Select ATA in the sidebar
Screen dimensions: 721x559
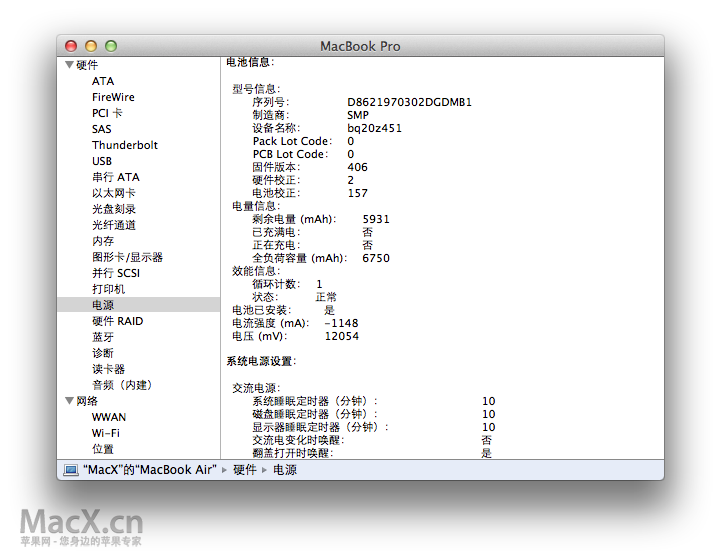[103, 81]
